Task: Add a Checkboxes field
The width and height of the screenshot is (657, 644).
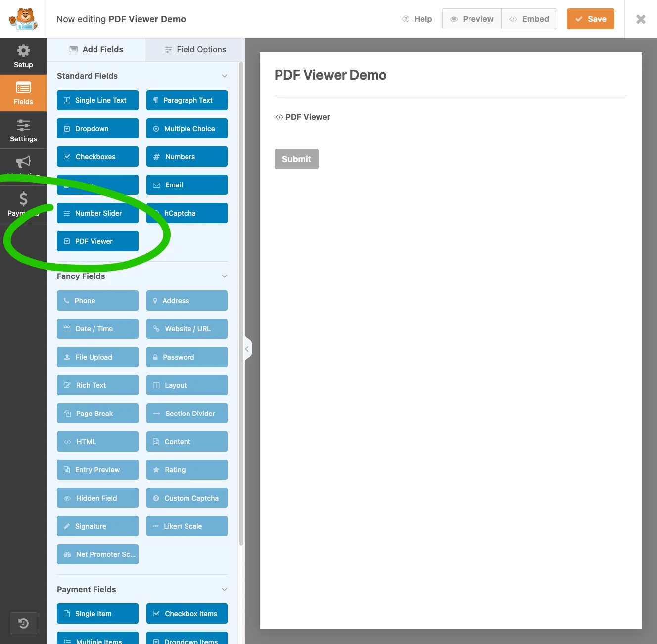Action: (x=97, y=157)
